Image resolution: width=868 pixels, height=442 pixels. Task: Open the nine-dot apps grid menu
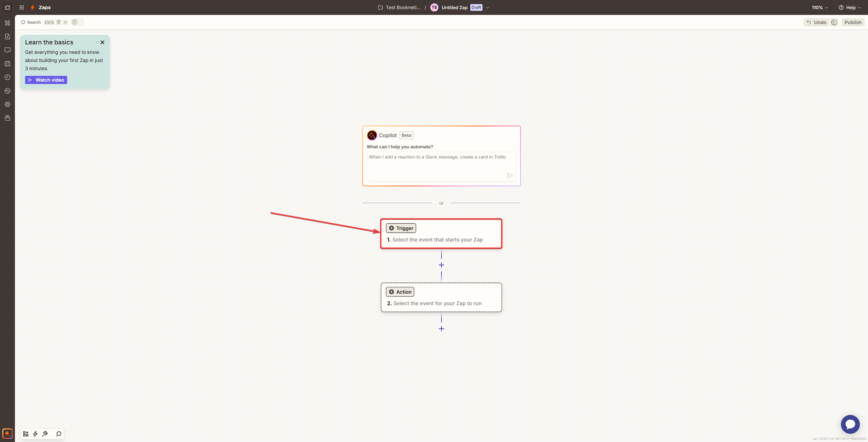(x=22, y=7)
